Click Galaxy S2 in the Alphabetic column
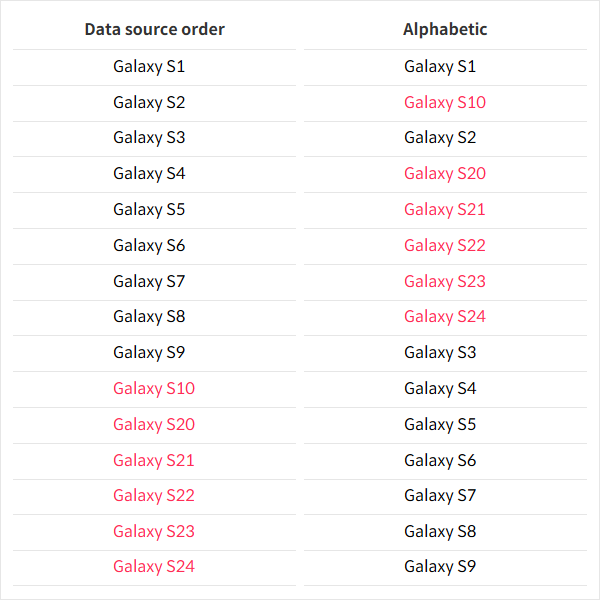The image size is (600, 600). pyautogui.click(x=440, y=138)
